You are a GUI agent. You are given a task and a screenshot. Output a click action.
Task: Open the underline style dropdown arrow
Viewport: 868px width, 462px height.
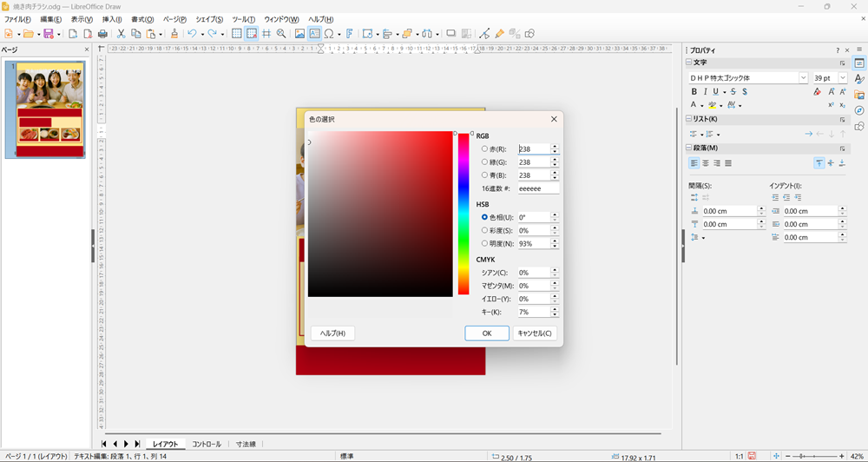724,92
